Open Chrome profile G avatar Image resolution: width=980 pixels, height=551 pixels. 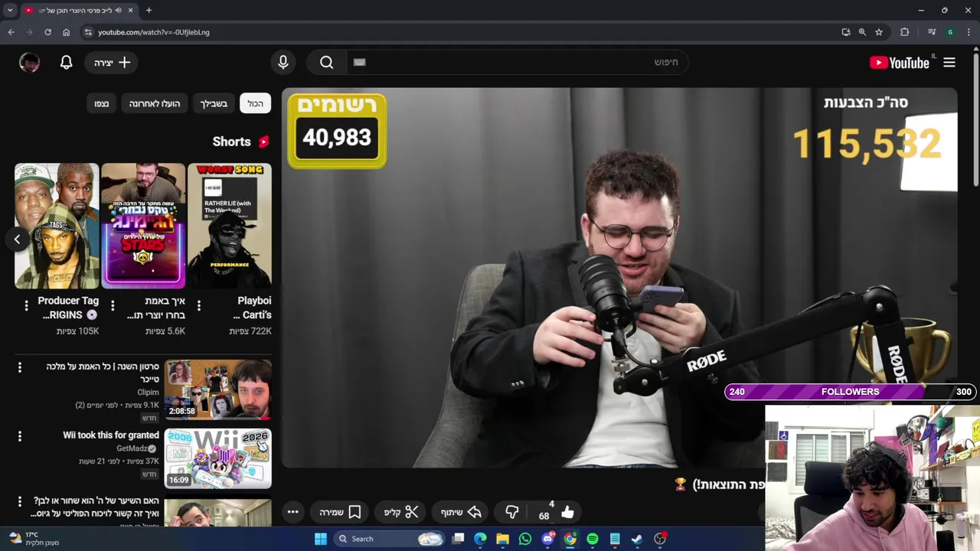(x=950, y=32)
